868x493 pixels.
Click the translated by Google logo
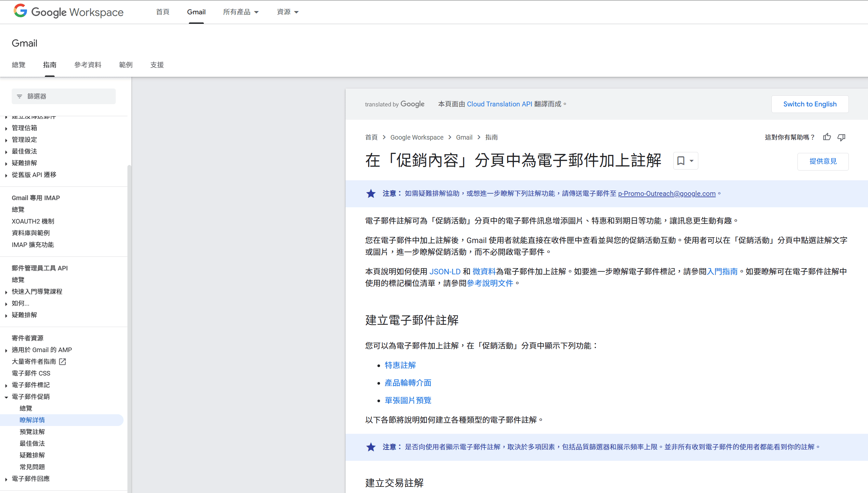(x=394, y=104)
